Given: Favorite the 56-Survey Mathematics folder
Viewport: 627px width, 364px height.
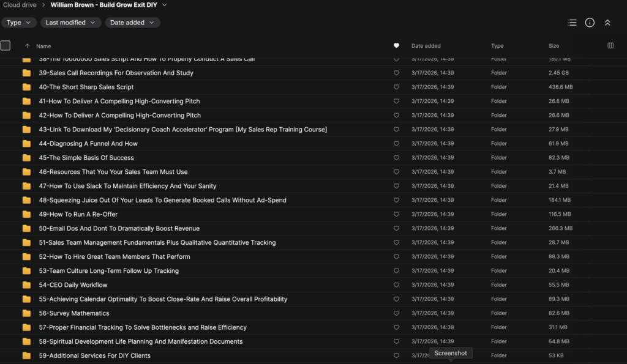Looking at the screenshot, I should pos(396,313).
